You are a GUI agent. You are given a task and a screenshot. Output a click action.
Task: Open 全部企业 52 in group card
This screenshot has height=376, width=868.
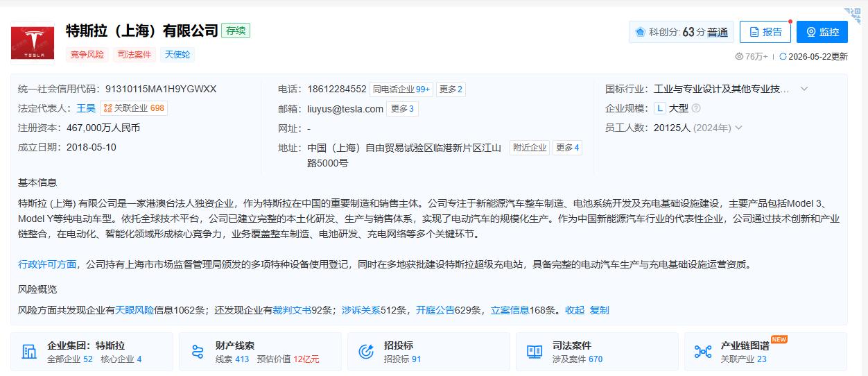(x=69, y=359)
